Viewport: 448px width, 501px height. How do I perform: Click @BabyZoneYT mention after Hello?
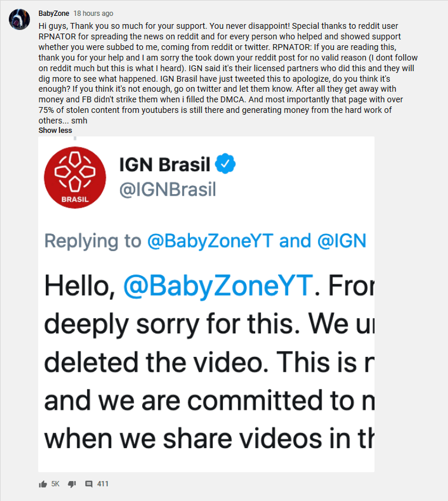218,286
